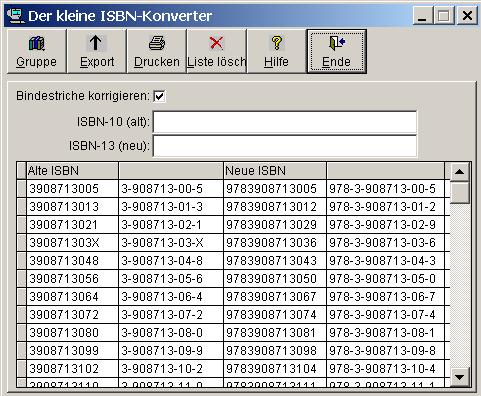Select cell 9783908713043
The height and width of the screenshot is (396, 481).
pyautogui.click(x=275, y=261)
